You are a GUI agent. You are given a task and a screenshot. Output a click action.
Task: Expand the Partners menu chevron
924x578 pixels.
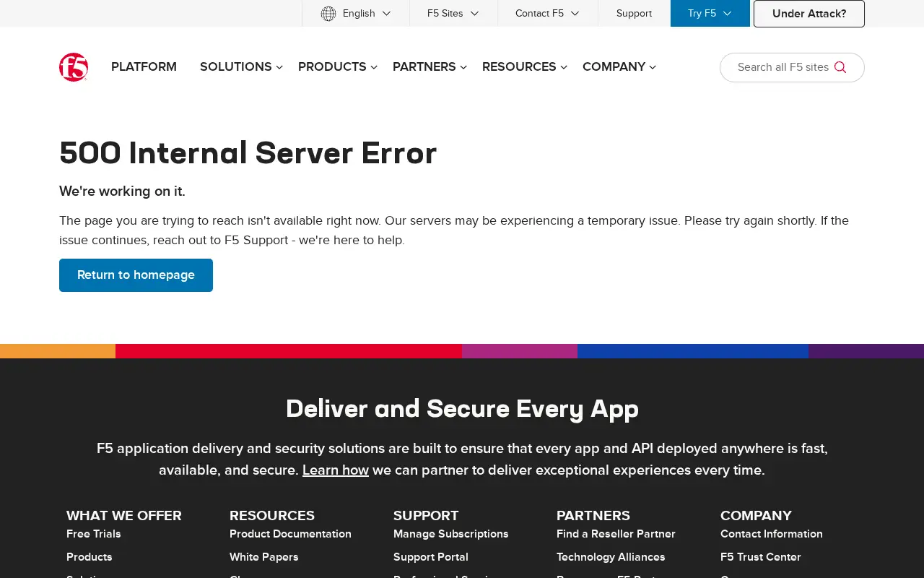pos(463,67)
